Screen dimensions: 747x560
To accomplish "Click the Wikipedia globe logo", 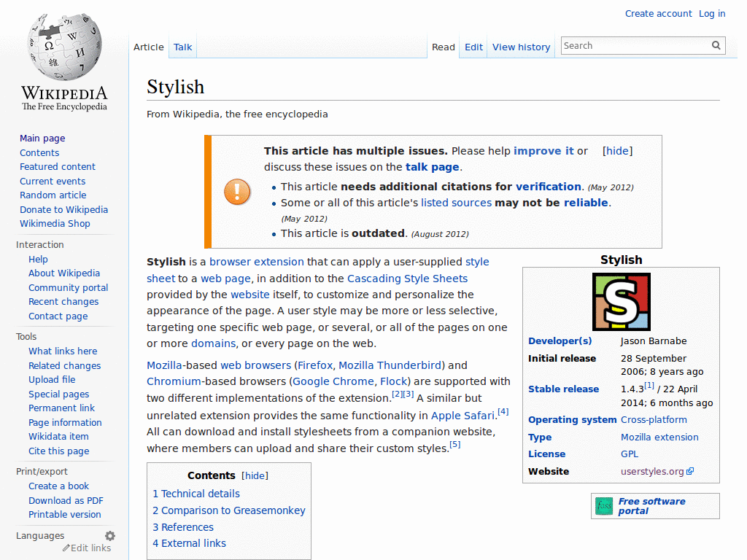I will pyautogui.click(x=65, y=47).
